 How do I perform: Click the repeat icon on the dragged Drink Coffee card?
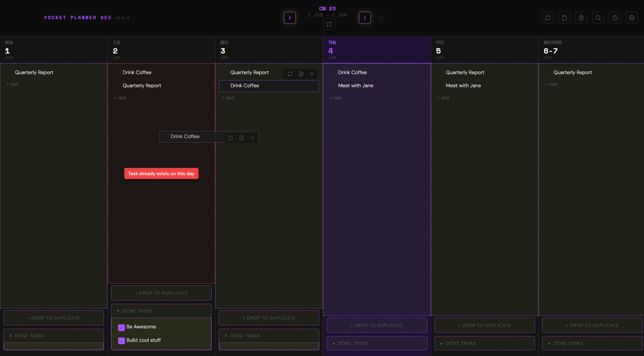[x=230, y=138]
